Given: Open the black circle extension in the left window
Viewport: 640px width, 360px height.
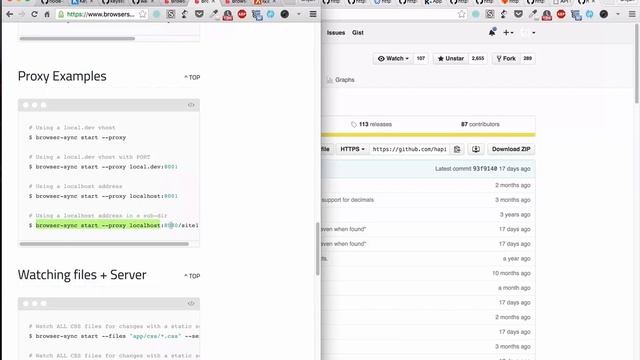Looking at the screenshot, I should (285, 14).
